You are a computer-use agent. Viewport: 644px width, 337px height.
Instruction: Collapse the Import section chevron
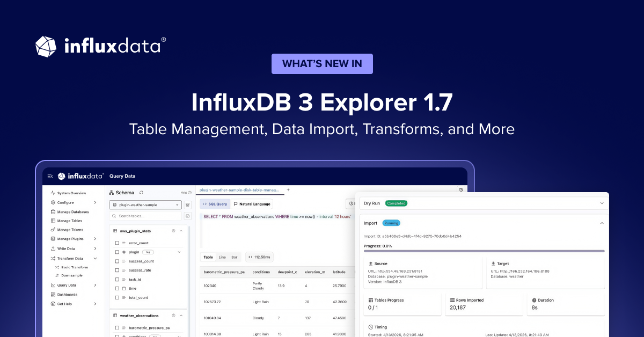(x=602, y=223)
